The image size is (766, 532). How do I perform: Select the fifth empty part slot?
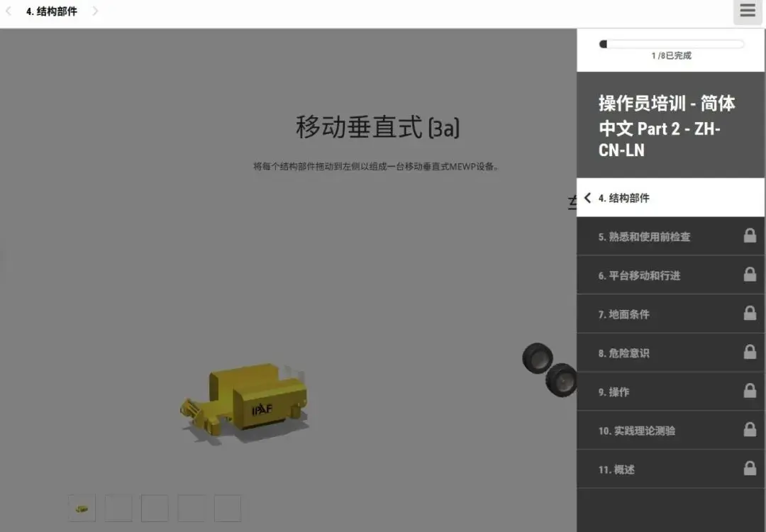(x=228, y=508)
